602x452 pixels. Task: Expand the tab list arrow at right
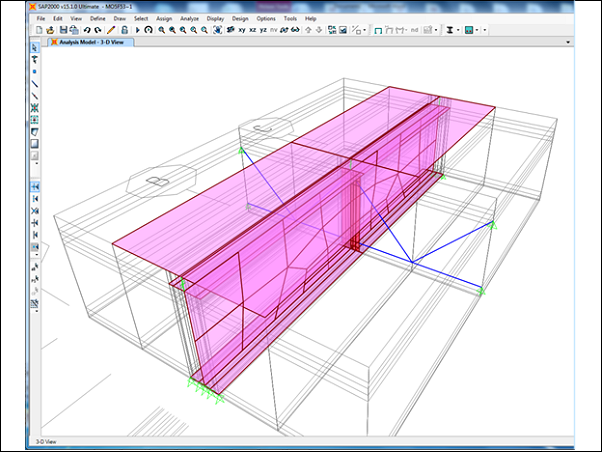coord(566,42)
